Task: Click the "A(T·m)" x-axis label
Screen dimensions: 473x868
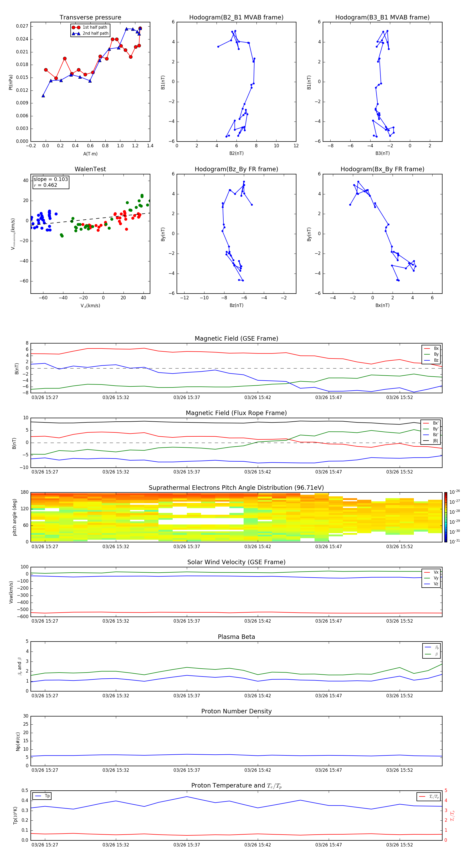Action: point(90,154)
